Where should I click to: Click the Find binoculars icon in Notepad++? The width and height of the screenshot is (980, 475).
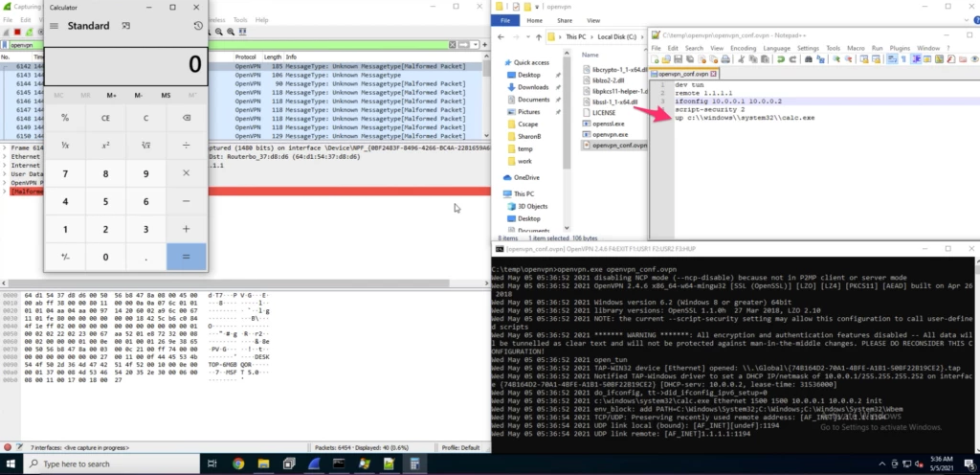pos(810,59)
